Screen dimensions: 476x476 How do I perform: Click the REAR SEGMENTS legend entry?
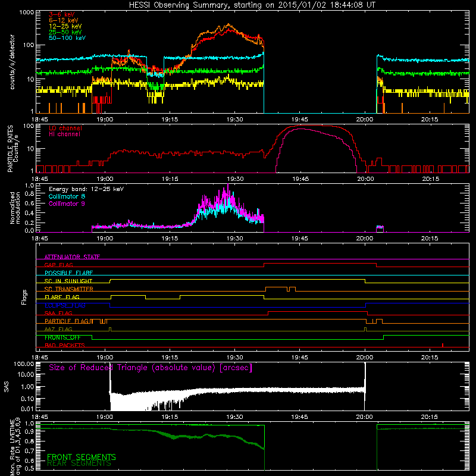coord(79,464)
